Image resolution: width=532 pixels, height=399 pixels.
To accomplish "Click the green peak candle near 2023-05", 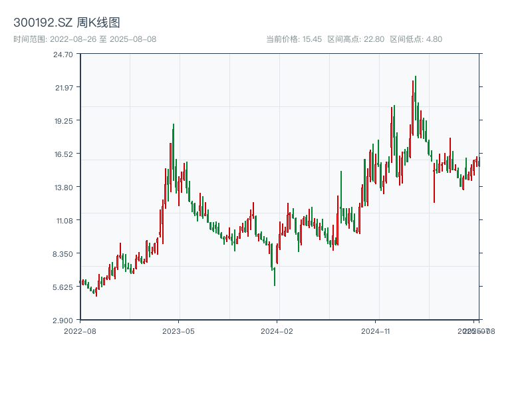I will pos(174,152).
